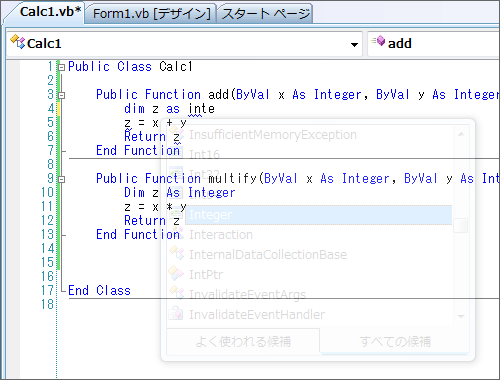Click the add method icon
The width and height of the screenshot is (500, 380).
378,42
